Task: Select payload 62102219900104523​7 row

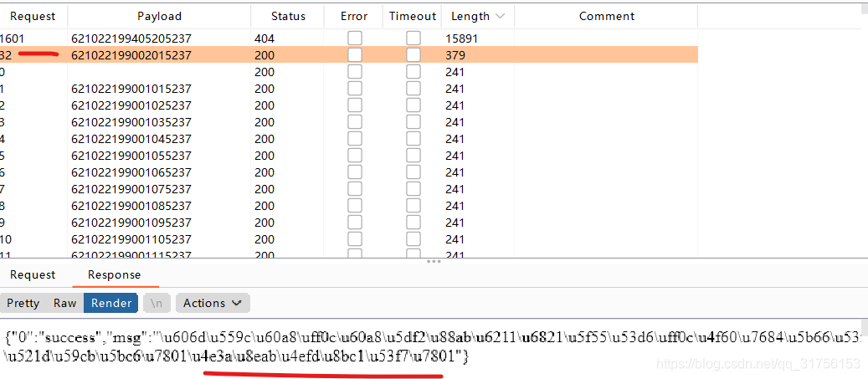Action: tap(349, 139)
